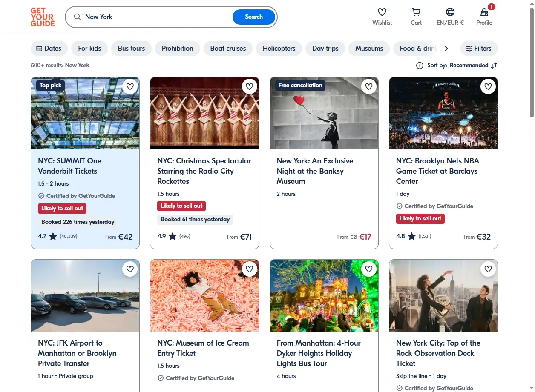This screenshot has width=535, height=392.
Task: Click the blue Search button
Action: 254,17
